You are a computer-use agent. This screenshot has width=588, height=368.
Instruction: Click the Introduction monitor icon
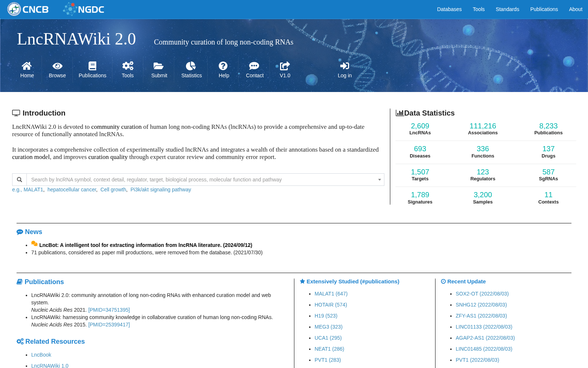tap(16, 113)
